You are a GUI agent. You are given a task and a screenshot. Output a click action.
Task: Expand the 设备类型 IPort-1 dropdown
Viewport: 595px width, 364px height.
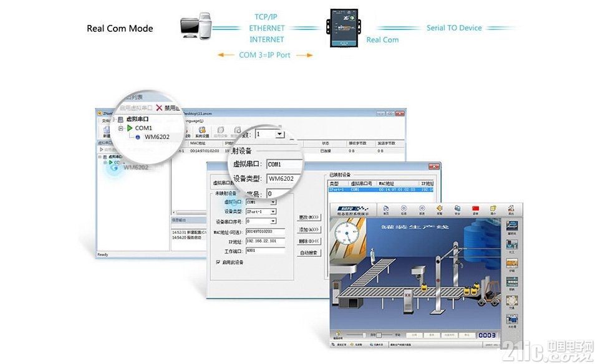click(x=273, y=211)
